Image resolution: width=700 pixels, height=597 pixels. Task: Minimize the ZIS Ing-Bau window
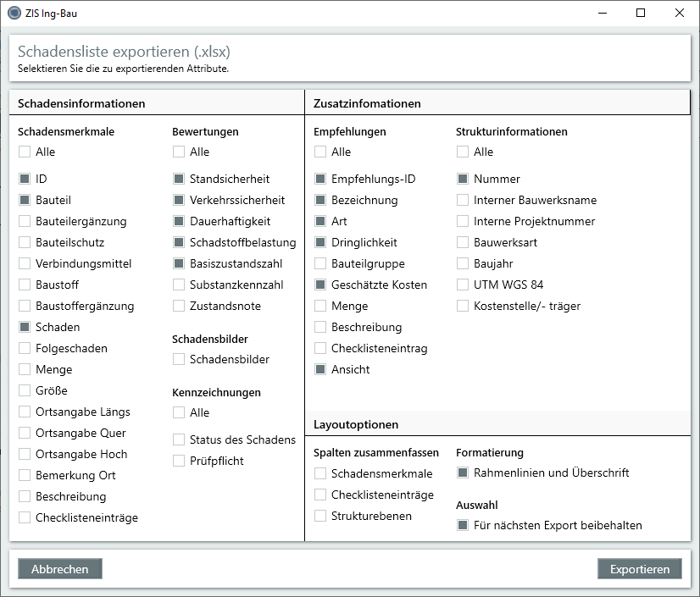[x=603, y=13]
